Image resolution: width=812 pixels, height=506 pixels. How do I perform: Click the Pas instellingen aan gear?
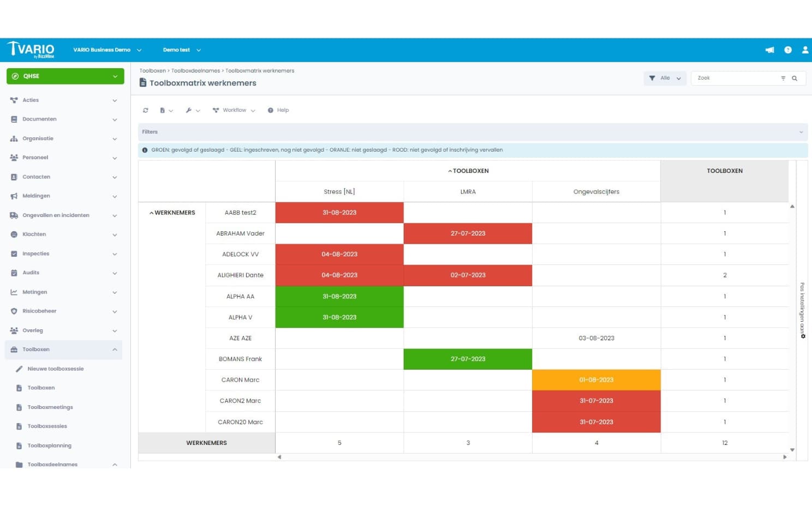(x=803, y=336)
